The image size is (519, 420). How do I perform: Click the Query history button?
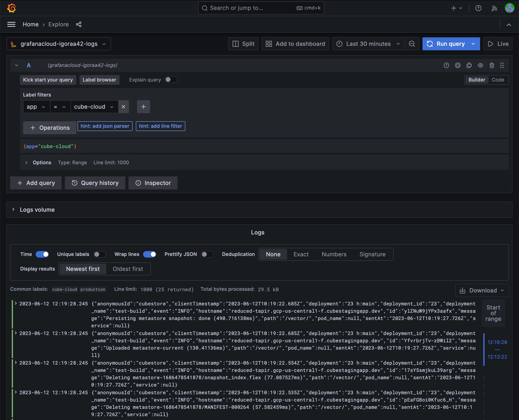[95, 183]
